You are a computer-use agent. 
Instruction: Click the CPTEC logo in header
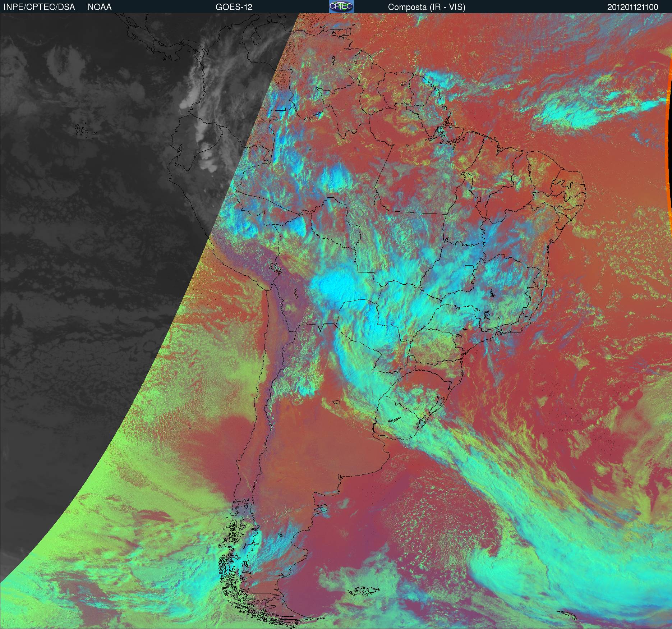(341, 6)
